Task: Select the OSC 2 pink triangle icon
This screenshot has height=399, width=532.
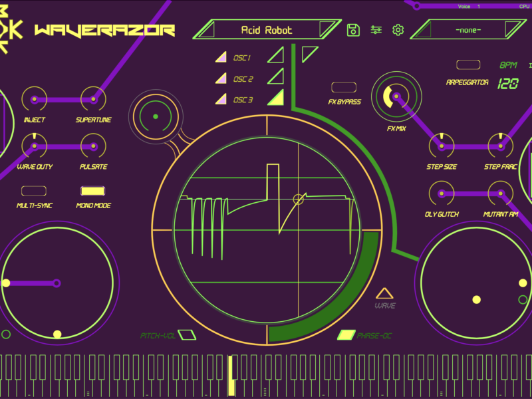Action: [x=221, y=79]
